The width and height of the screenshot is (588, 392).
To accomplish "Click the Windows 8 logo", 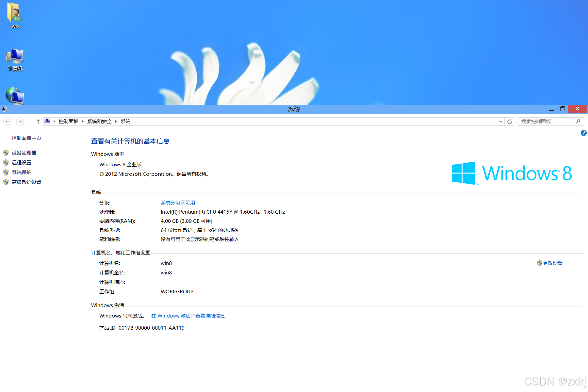I will click(x=512, y=173).
